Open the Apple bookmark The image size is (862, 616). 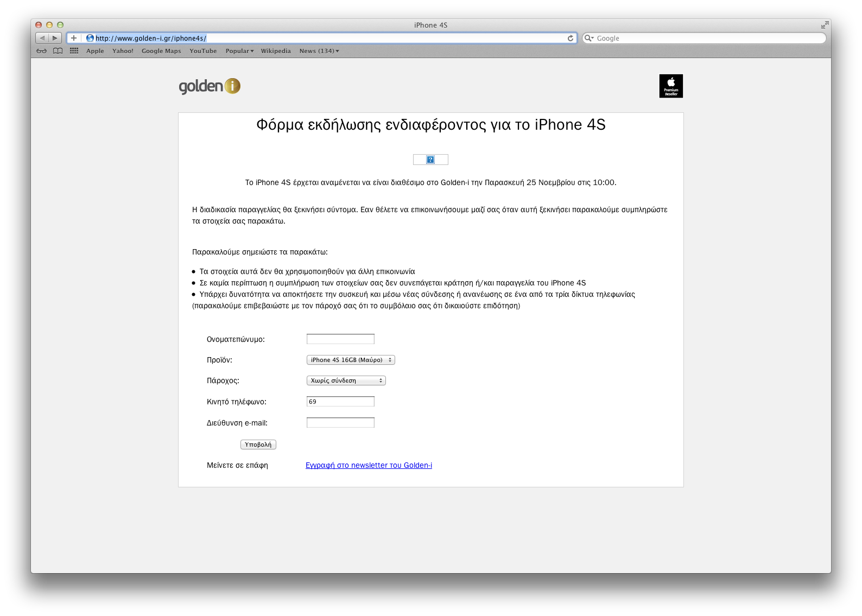point(95,51)
